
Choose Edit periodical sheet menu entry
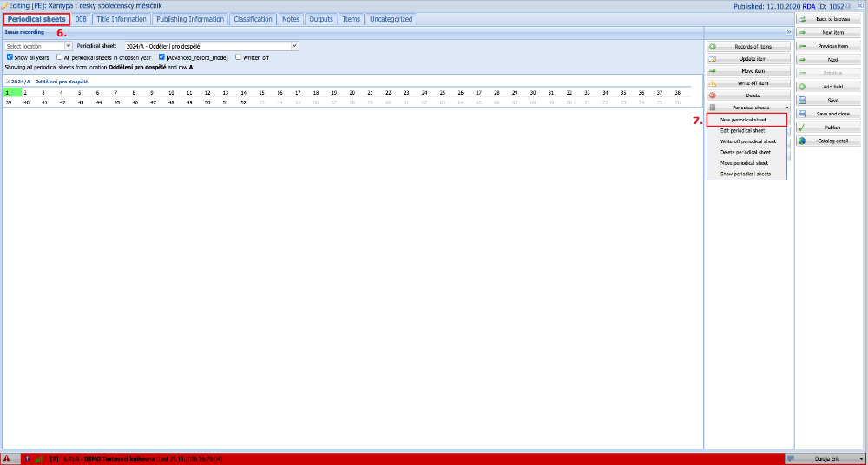point(746,131)
